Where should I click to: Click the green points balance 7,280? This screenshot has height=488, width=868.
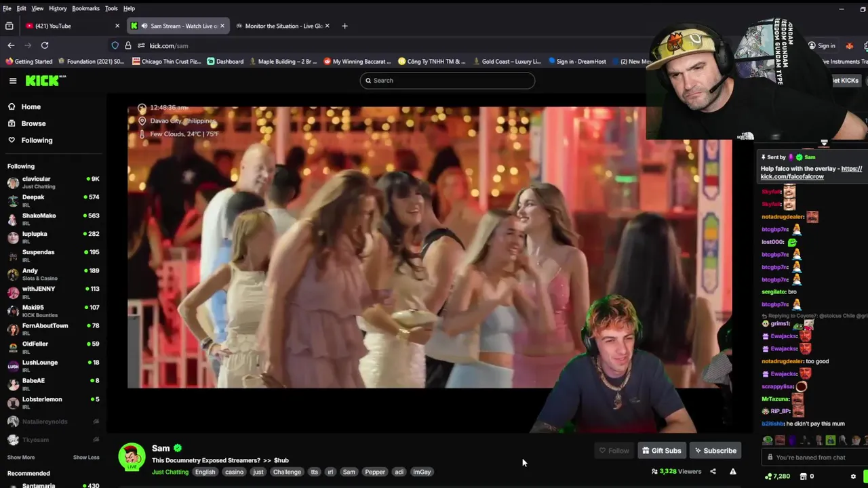point(776,476)
